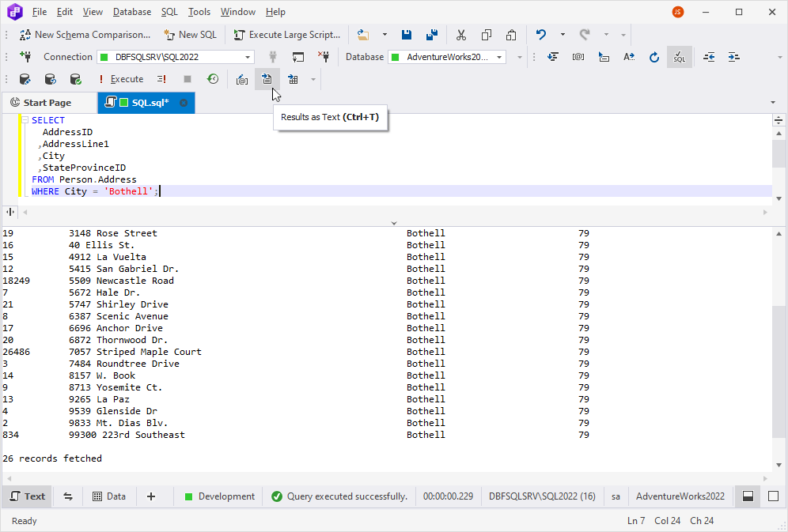Click the Open File folder icon

(363, 35)
